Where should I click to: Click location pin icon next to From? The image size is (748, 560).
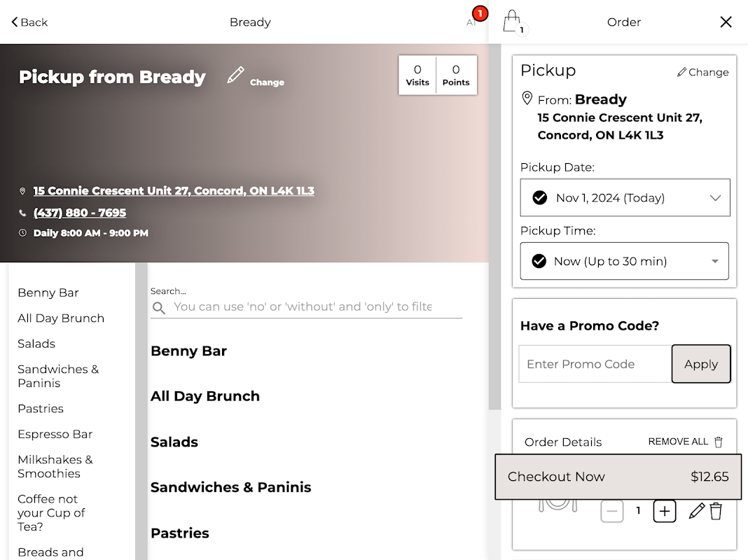527,98
